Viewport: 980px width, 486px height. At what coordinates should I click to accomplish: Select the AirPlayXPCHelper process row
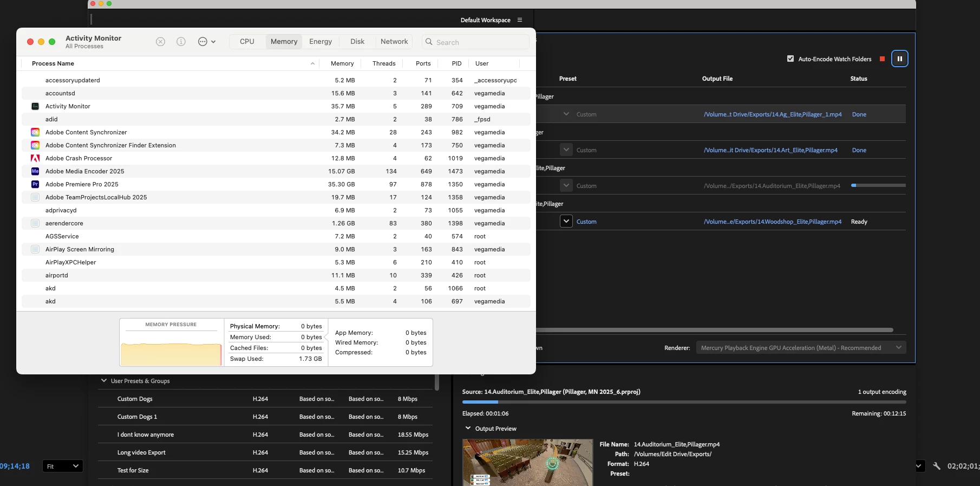(x=276, y=262)
